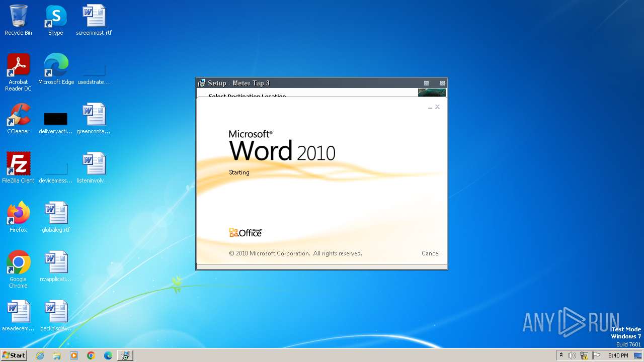Open the CCleaner desktop shortcut
644x362 pixels.
[x=18, y=119]
